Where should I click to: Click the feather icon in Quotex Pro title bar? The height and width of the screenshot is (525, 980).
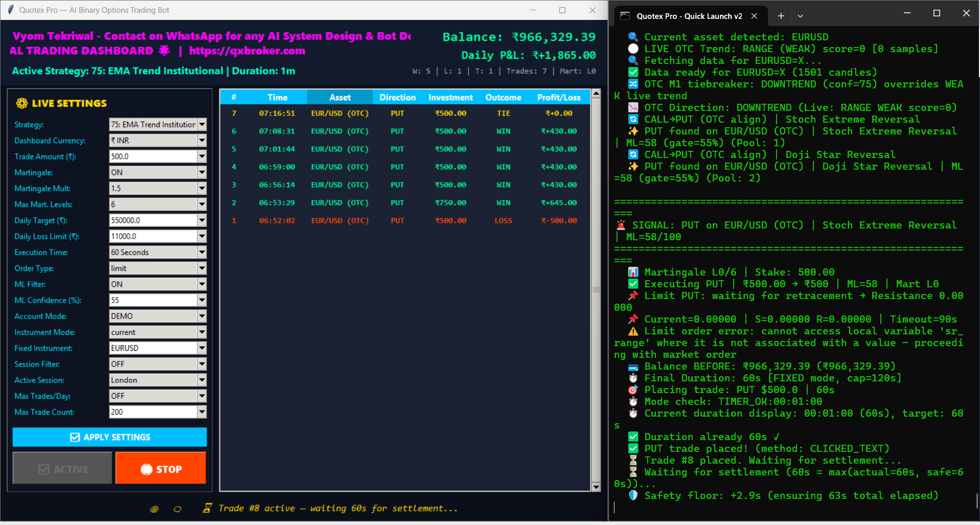point(10,10)
